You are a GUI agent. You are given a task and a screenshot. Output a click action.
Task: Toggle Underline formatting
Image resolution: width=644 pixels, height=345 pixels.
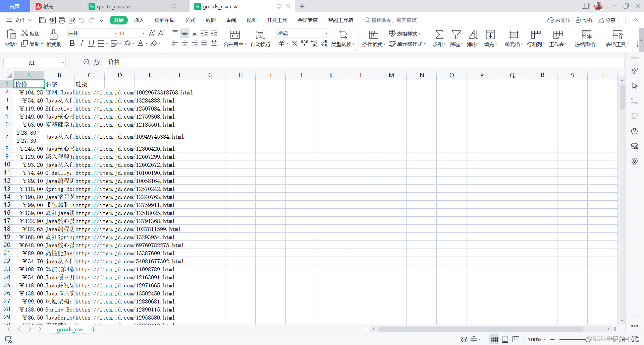(x=91, y=43)
